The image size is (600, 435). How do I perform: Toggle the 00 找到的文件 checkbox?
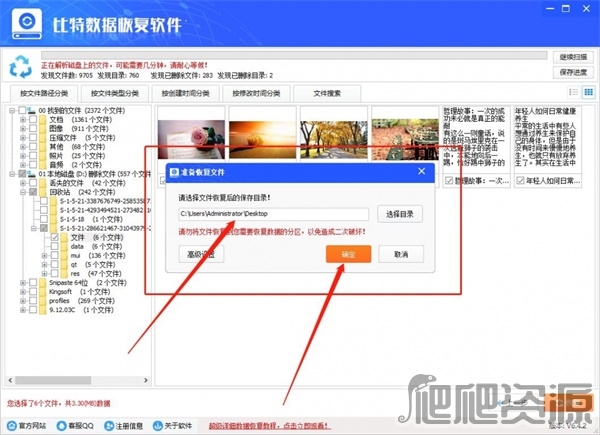click(x=22, y=111)
